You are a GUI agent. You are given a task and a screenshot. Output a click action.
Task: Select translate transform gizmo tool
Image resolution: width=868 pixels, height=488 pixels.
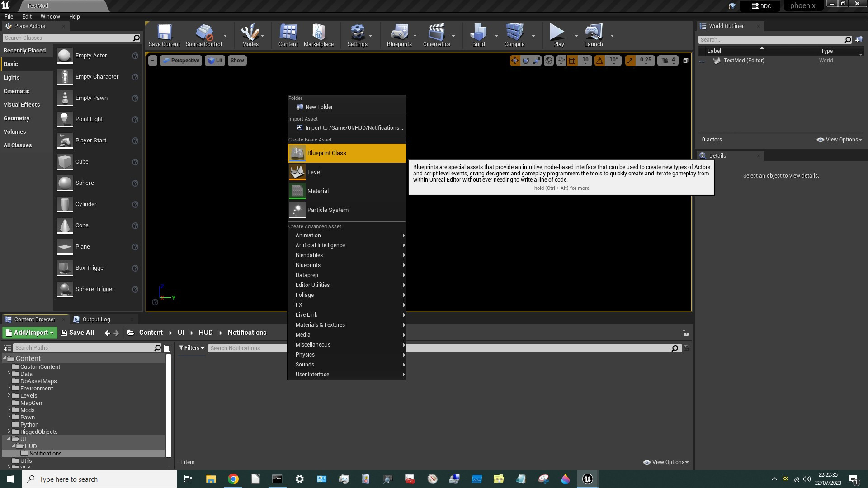tap(515, 61)
